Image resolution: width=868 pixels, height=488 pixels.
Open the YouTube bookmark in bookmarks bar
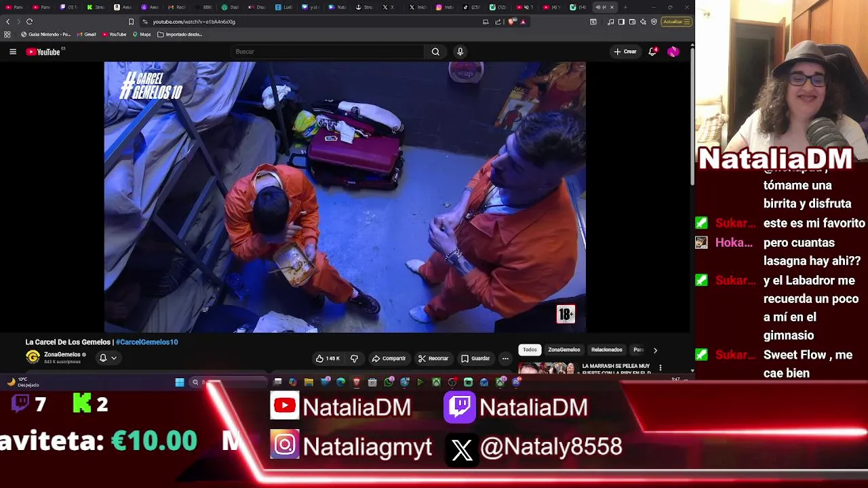click(114, 35)
